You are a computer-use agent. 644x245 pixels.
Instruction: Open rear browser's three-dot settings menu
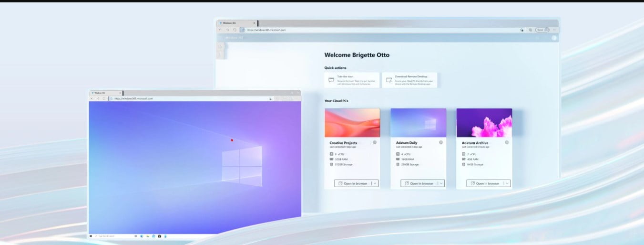[x=554, y=30]
